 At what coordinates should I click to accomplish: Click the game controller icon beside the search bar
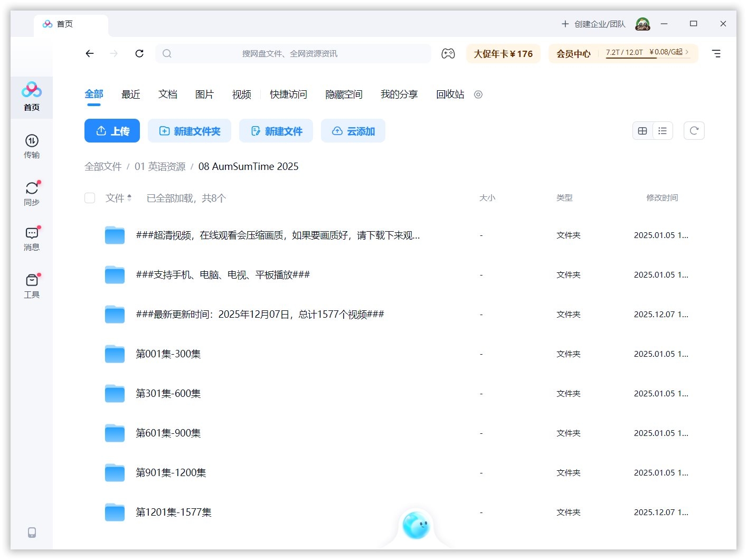point(448,53)
